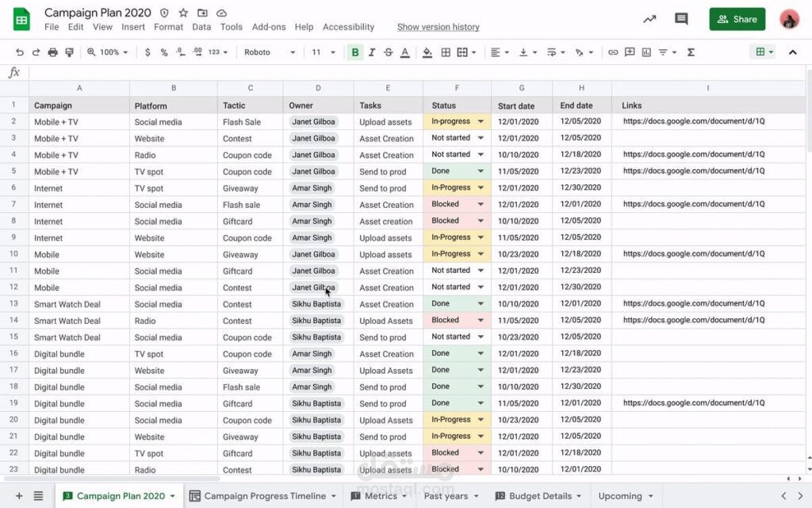Image resolution: width=812 pixels, height=508 pixels.
Task: Open the comment history icon
Action: (681, 19)
